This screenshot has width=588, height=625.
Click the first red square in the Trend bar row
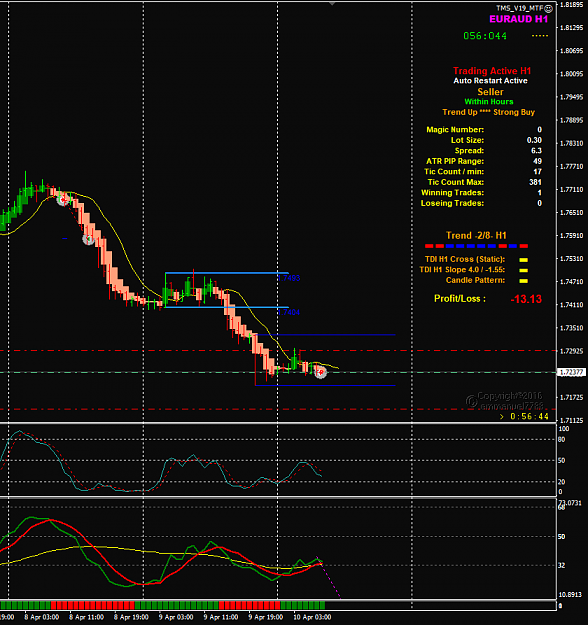coord(429,246)
